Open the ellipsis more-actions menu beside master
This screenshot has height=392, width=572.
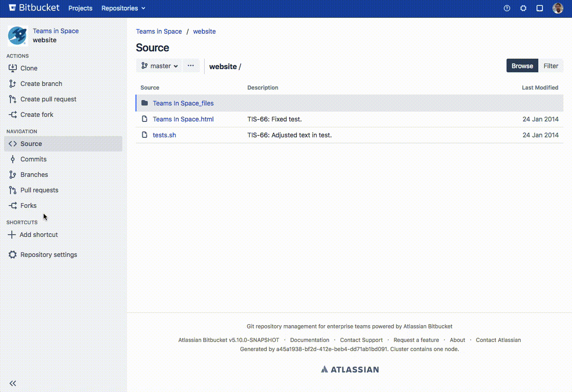(191, 65)
